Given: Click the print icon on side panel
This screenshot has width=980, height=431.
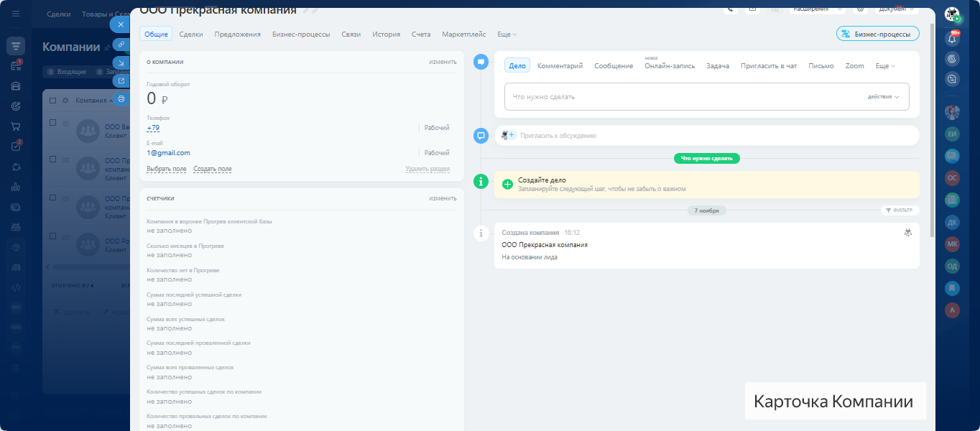Looking at the screenshot, I should coord(121,99).
